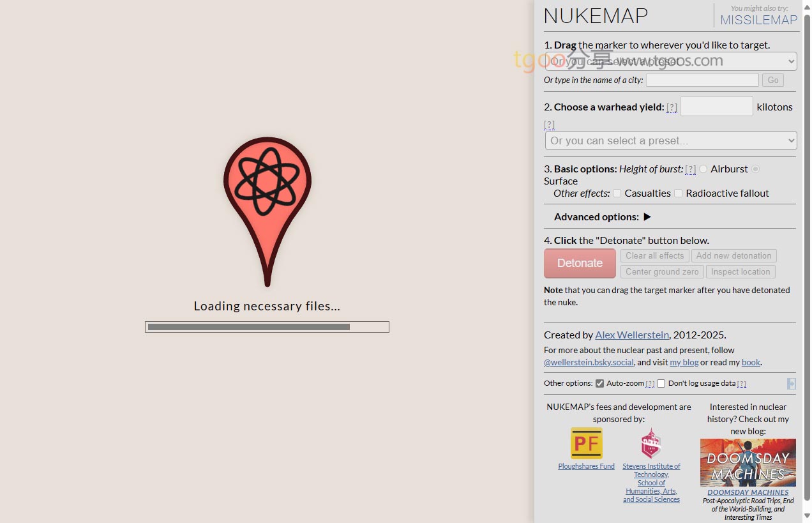Click the loading progress bar
Viewport: 812px width, 523px height.
(267, 327)
